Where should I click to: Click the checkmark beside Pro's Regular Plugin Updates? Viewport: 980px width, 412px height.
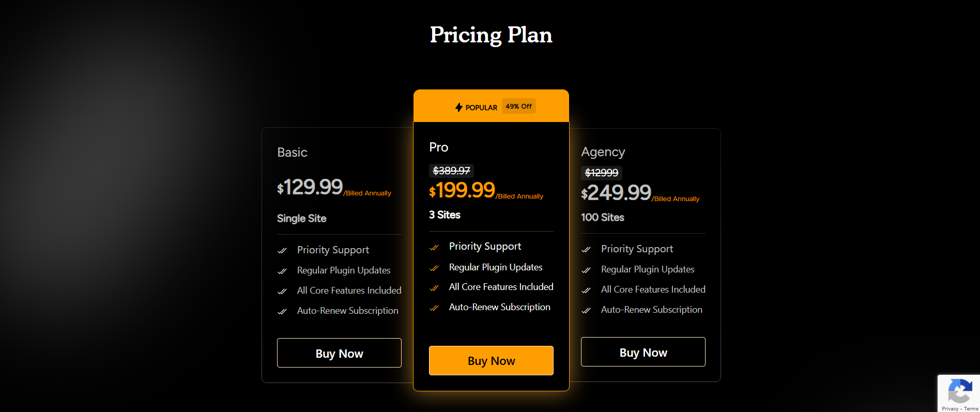click(434, 268)
